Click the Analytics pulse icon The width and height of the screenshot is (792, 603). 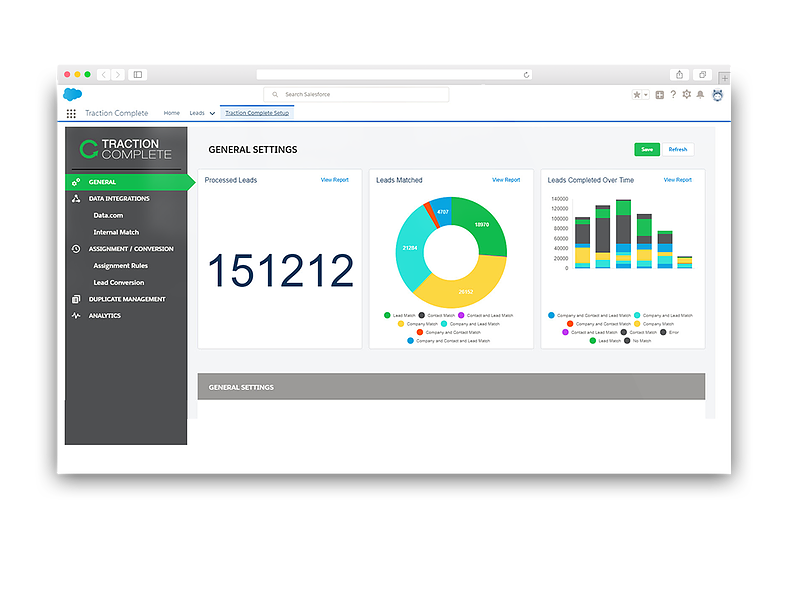(x=76, y=316)
